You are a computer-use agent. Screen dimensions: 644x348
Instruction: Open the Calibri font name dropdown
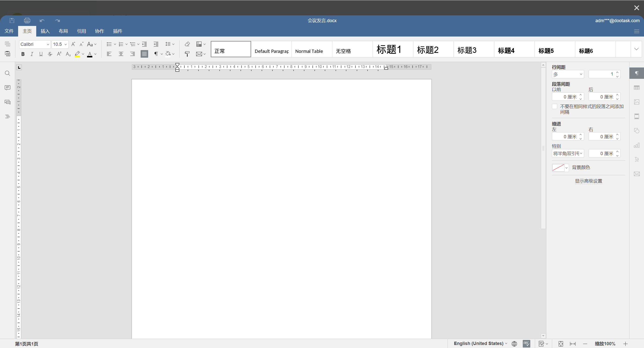tap(48, 44)
